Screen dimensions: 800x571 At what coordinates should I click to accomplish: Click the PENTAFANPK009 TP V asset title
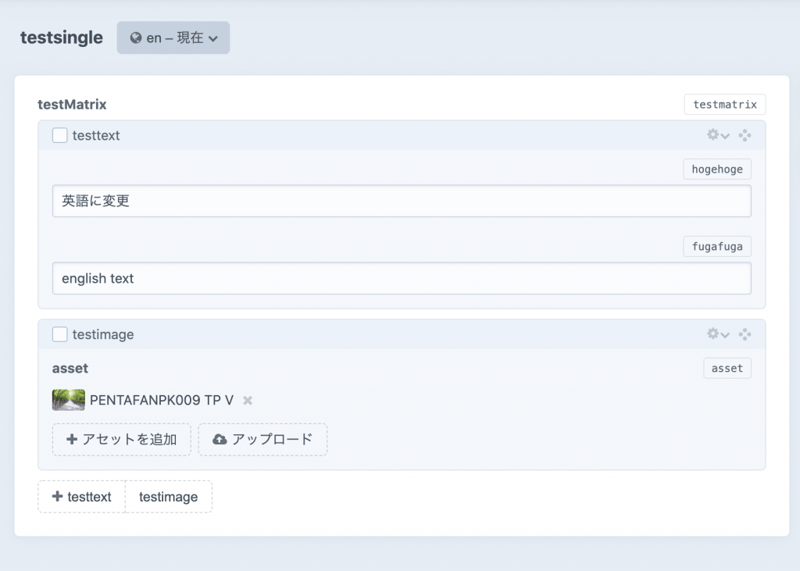click(x=162, y=400)
